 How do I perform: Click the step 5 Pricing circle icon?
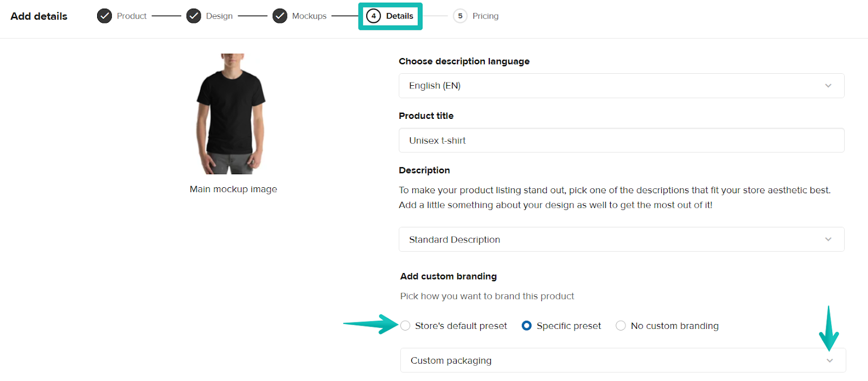click(x=460, y=16)
